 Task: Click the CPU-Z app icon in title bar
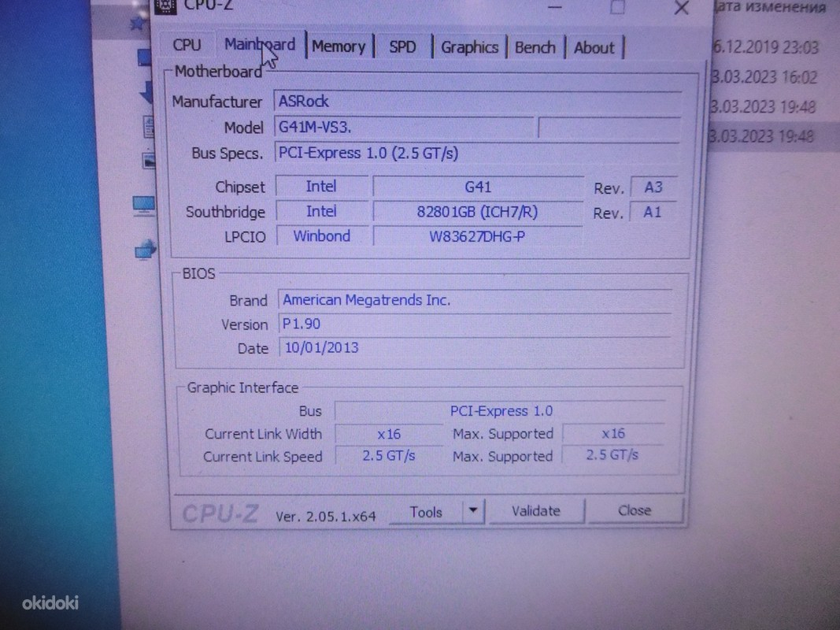click(168, 6)
